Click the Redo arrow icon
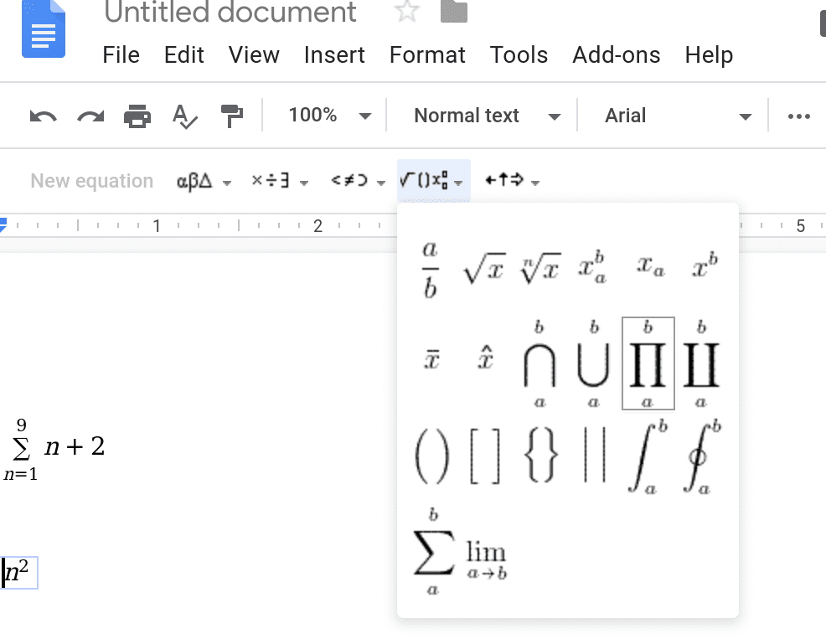Screen dimensions: 826x644 (90, 116)
